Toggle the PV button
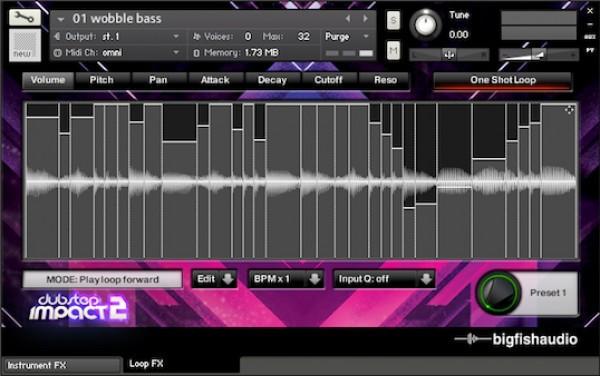 click(590, 50)
